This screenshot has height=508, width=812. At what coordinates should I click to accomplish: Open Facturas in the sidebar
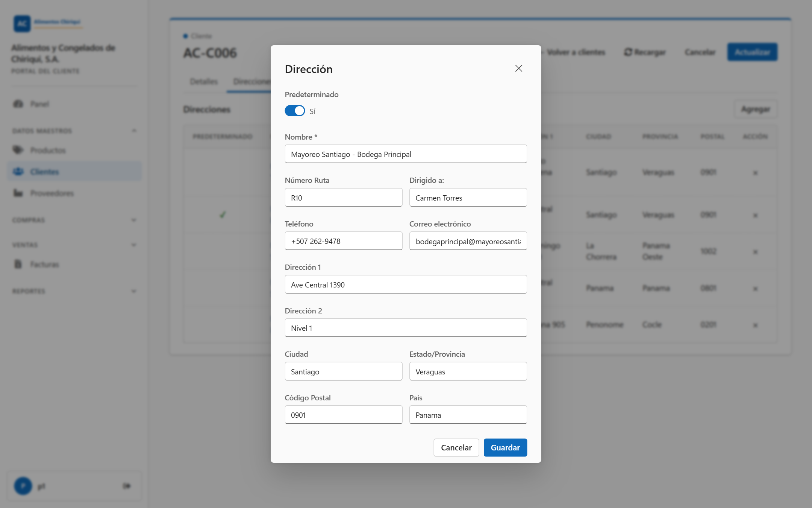(x=74, y=264)
